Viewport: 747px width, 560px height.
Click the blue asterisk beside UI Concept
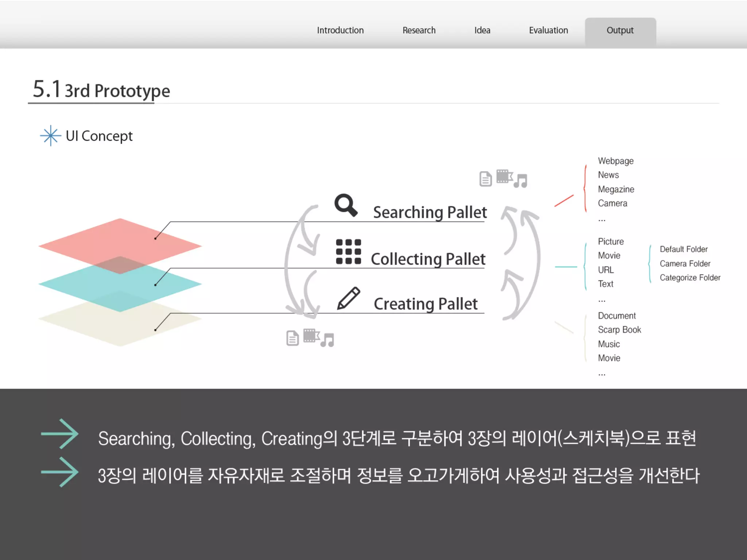50,136
